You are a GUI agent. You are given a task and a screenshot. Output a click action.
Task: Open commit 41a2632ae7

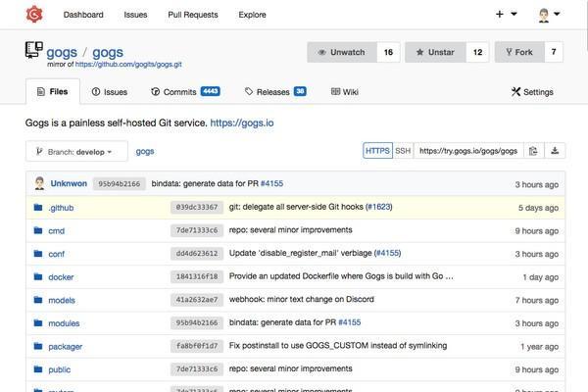pos(197,300)
